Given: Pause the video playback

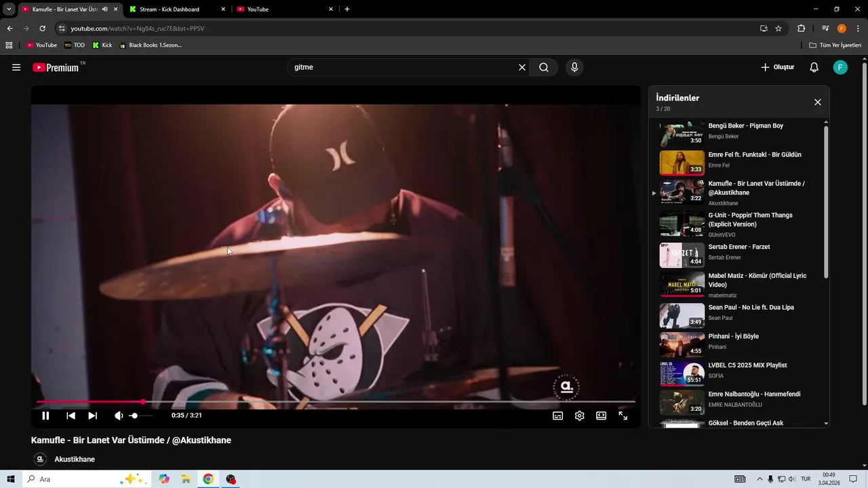Looking at the screenshot, I should 45,415.
